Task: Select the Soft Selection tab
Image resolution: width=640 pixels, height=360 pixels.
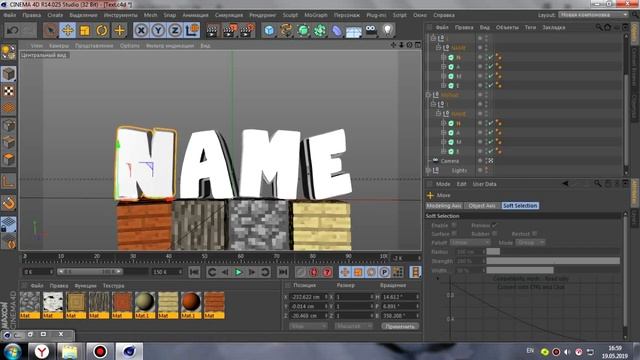Action: pos(520,206)
